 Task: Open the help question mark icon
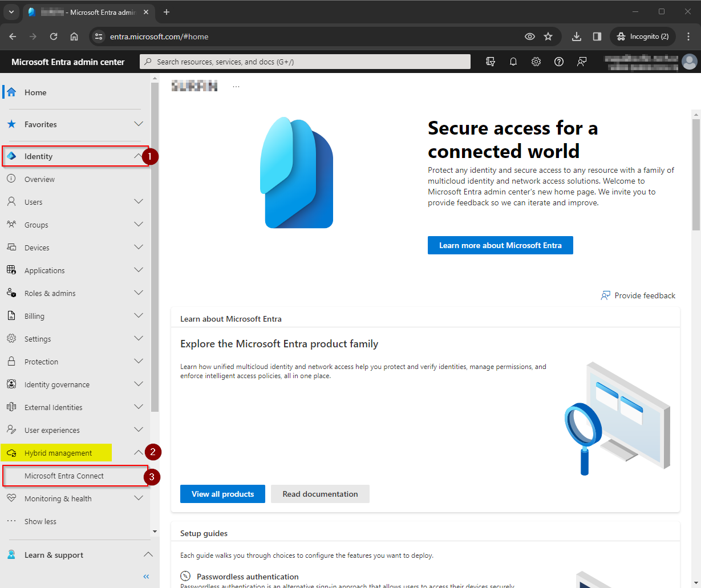click(559, 62)
